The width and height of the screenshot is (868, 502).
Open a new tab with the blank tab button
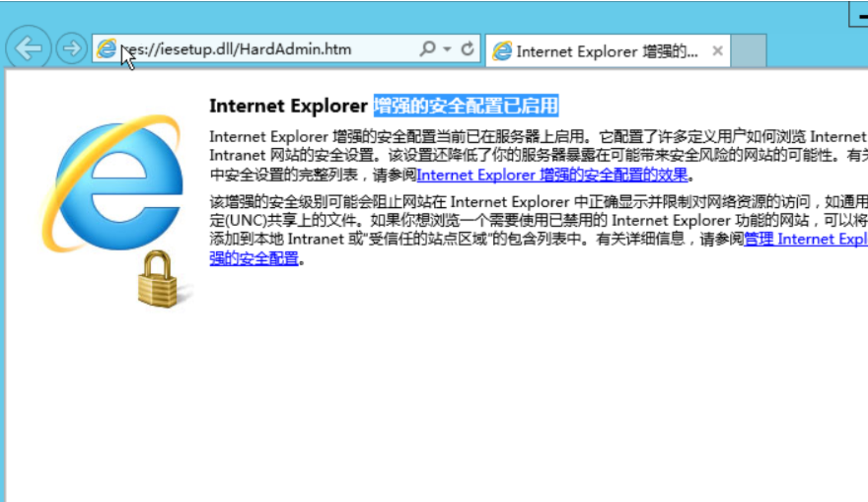[749, 51]
